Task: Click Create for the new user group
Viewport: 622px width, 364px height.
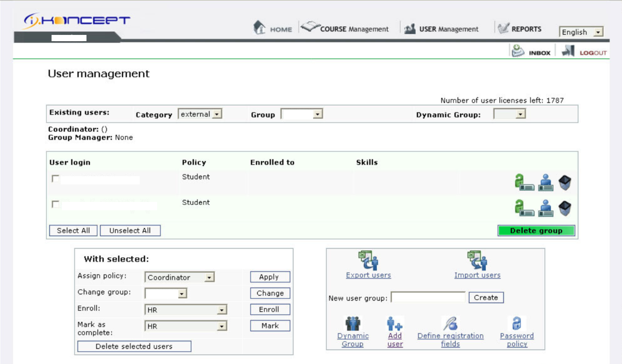Action: point(486,298)
